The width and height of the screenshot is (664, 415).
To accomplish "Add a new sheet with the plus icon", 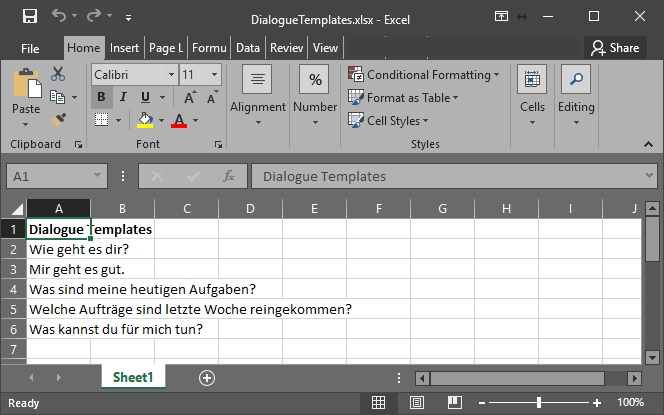I will pyautogui.click(x=207, y=377).
